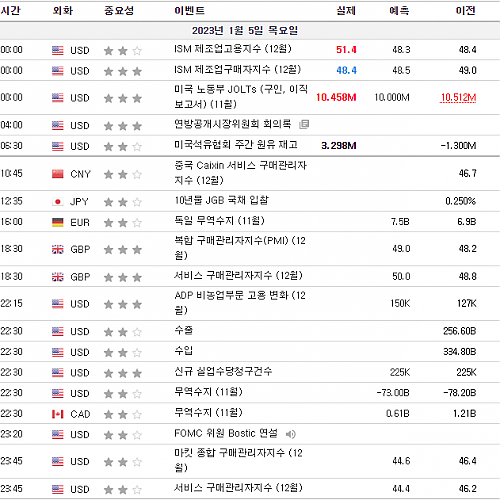
Task: Open 중국 Caixin 서비스 구매관리자지수 event
Action: [x=240, y=173]
